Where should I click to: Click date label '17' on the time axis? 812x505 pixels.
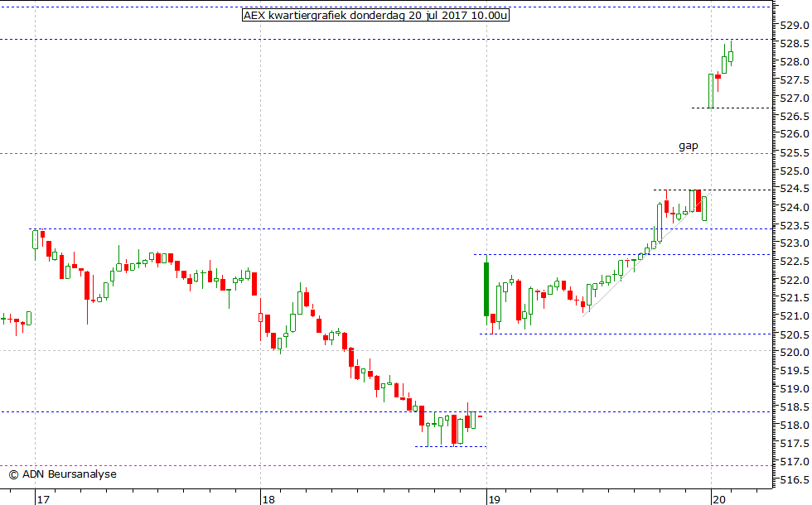click(43, 499)
